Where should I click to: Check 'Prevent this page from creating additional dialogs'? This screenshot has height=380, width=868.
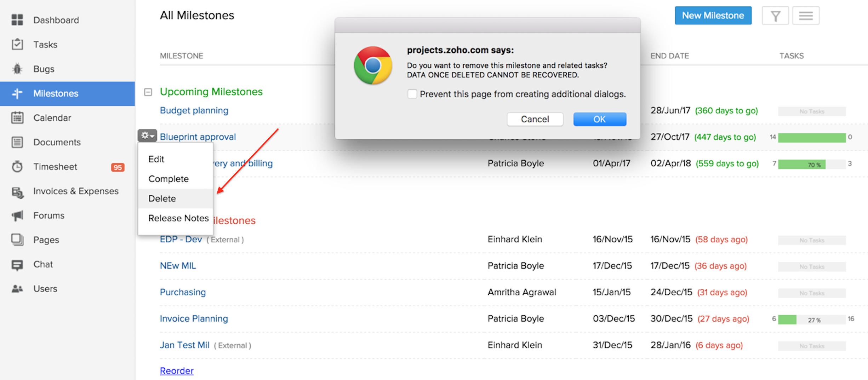tap(412, 94)
